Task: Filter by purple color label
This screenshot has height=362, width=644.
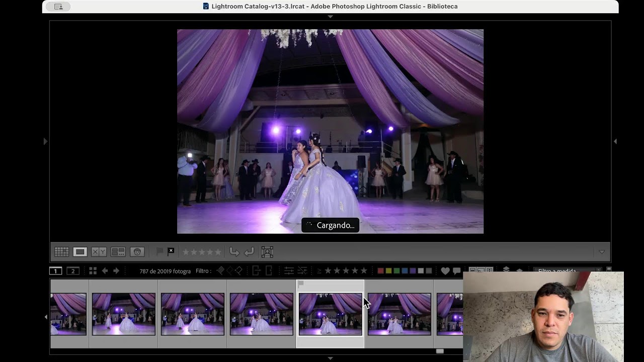Action: (x=413, y=271)
